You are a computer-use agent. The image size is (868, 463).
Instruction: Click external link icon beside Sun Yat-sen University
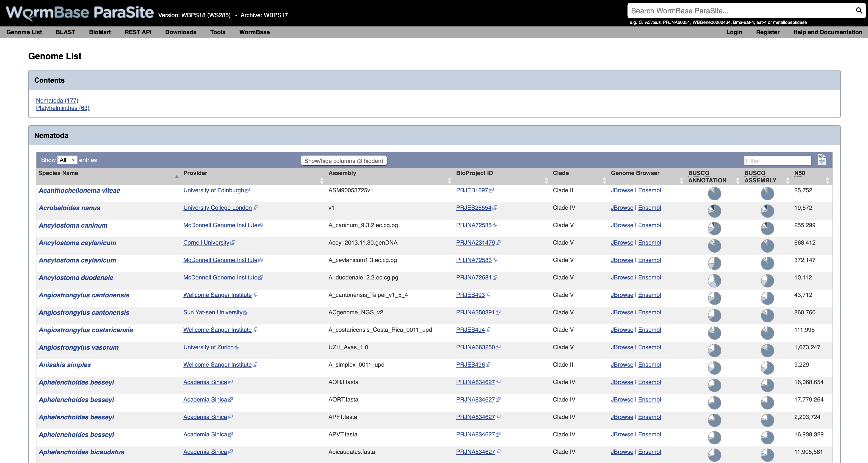tap(246, 312)
